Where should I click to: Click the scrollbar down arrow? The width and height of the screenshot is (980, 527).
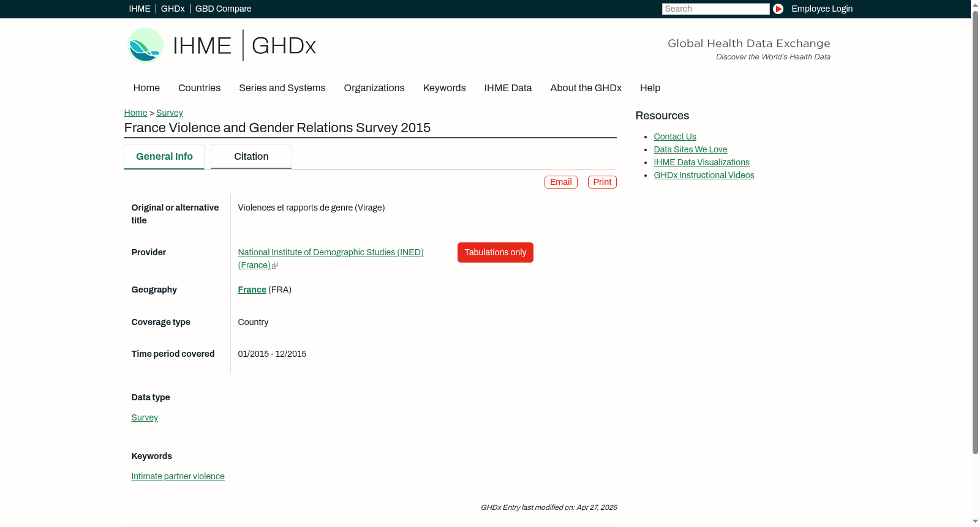click(x=975, y=522)
